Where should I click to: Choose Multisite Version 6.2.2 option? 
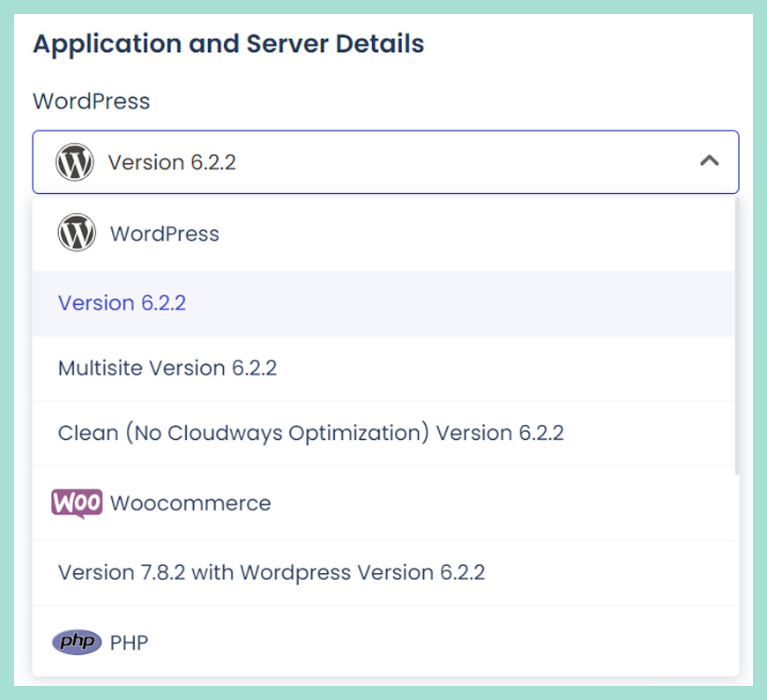point(383,369)
